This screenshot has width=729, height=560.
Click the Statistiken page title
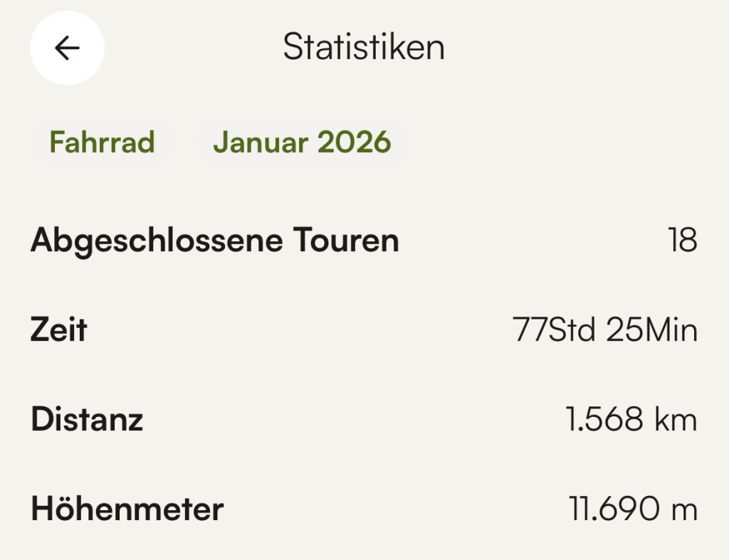[x=364, y=48]
